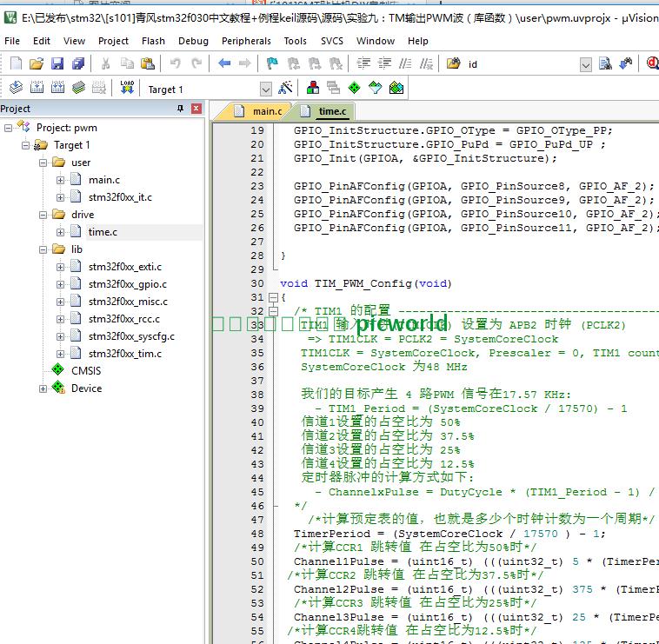Click the Navigate Backward arrow icon
Image resolution: width=659 pixels, height=644 pixels.
(224, 63)
